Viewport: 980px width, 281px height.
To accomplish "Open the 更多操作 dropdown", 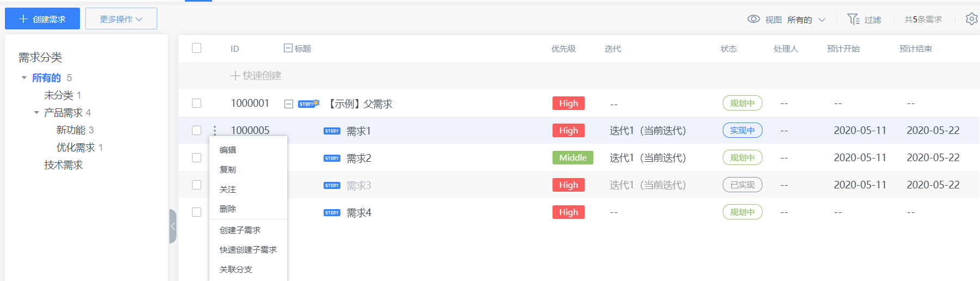I will [x=121, y=19].
